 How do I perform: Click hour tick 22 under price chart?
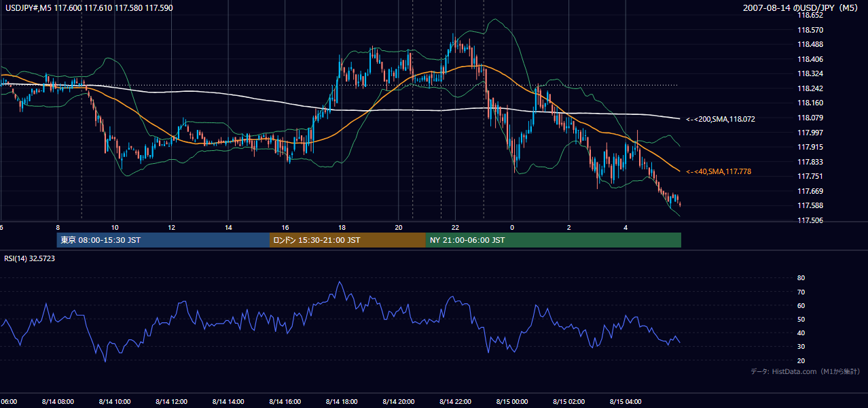click(x=456, y=227)
